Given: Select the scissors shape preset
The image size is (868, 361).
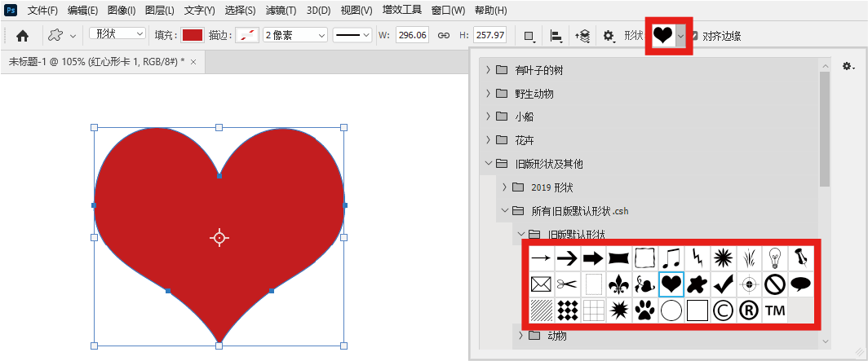Looking at the screenshot, I should (x=567, y=284).
